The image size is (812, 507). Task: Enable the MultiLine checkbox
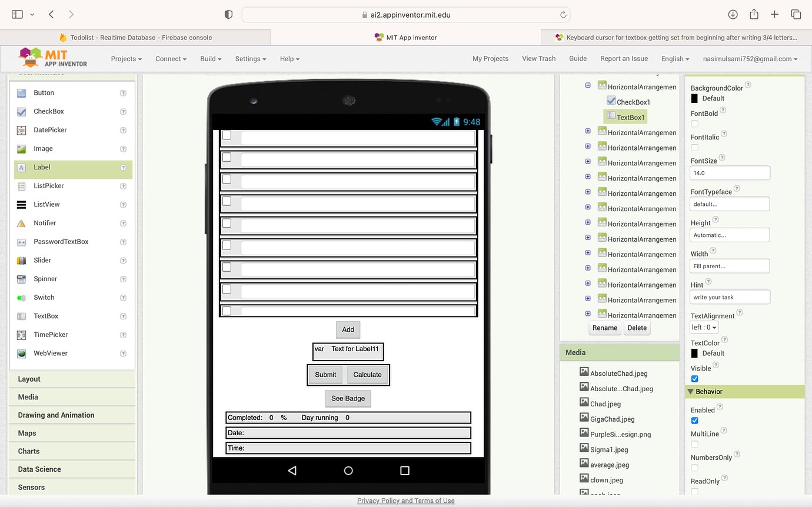coord(694,444)
